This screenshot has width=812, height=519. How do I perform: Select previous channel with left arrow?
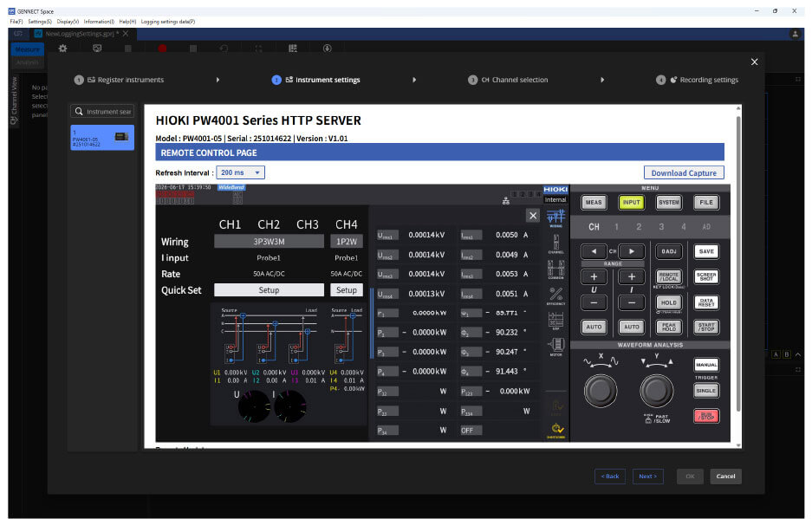594,251
